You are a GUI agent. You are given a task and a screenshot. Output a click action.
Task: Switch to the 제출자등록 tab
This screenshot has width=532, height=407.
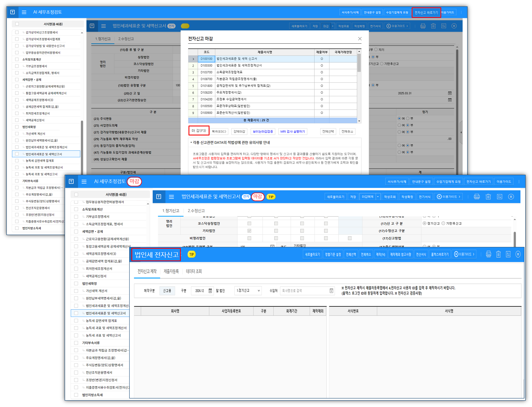pos(171,271)
